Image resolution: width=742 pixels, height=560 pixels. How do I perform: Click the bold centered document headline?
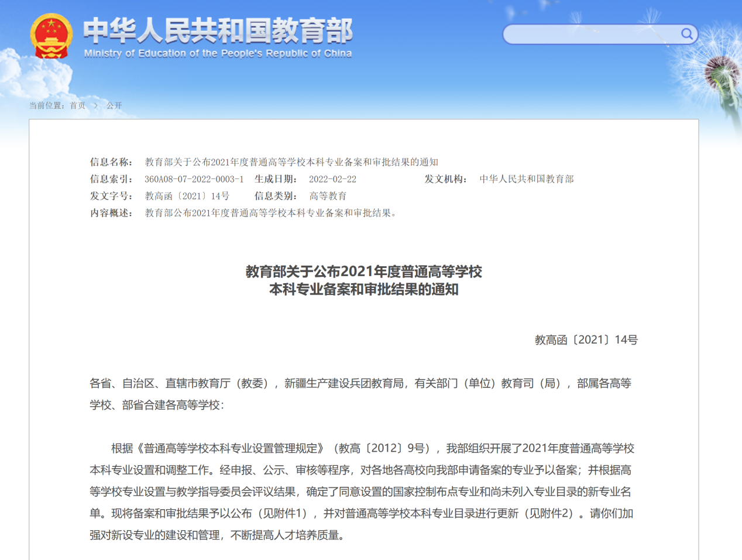[x=363, y=280]
